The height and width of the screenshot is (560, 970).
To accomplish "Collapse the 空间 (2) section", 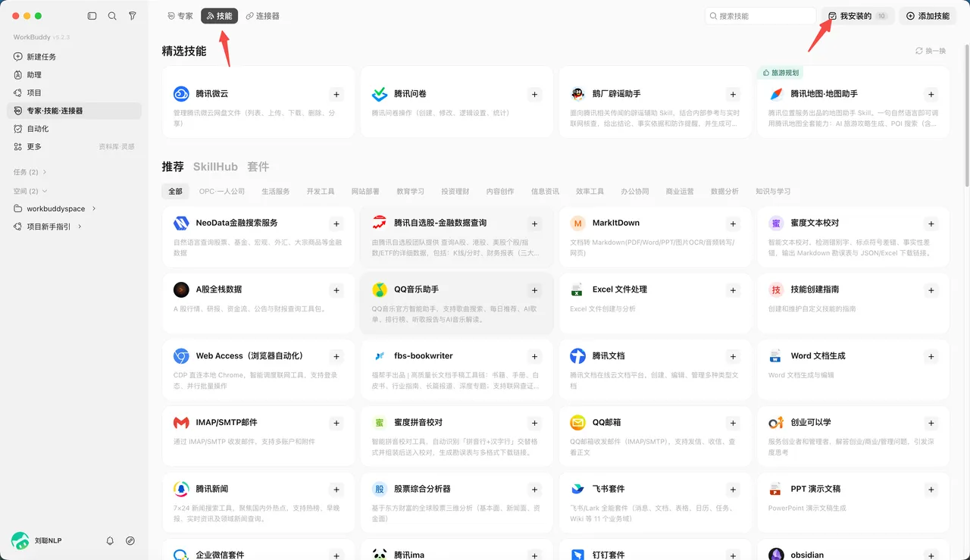I will click(30, 191).
